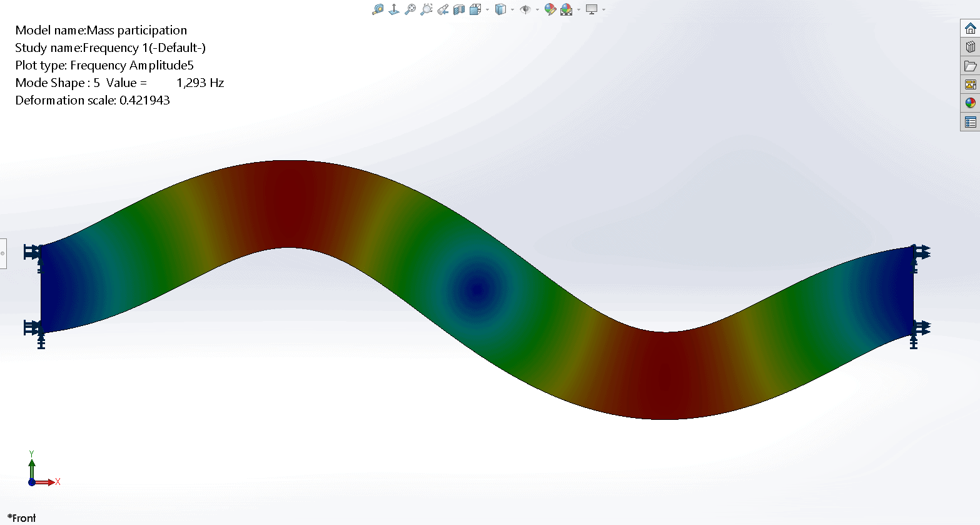Open the SOLIDWORKS Resources home tab
Viewport: 980px width, 525px height.
[x=970, y=28]
